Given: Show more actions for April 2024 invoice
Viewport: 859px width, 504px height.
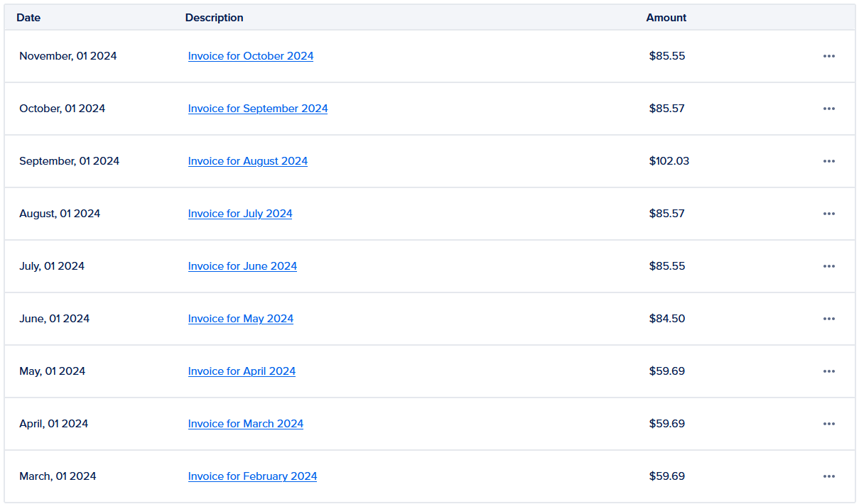Looking at the screenshot, I should point(828,371).
